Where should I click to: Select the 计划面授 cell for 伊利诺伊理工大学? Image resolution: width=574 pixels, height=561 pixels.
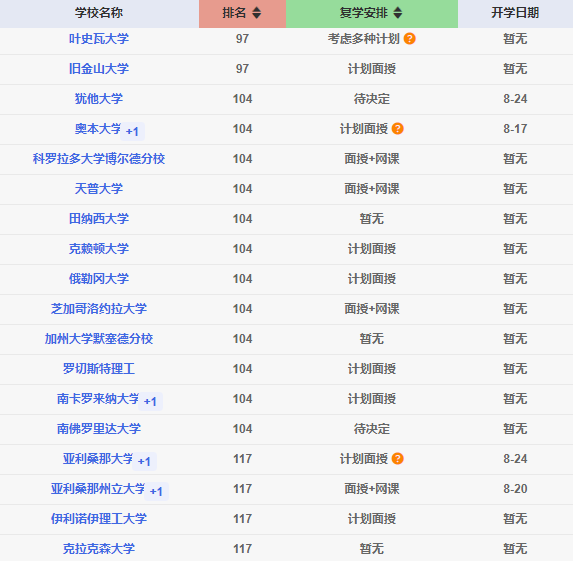(x=372, y=519)
